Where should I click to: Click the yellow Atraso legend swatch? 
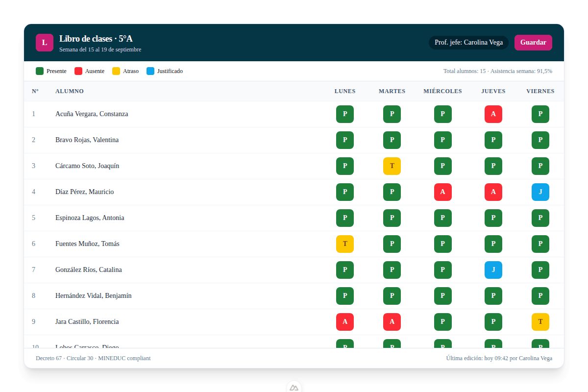tap(116, 71)
